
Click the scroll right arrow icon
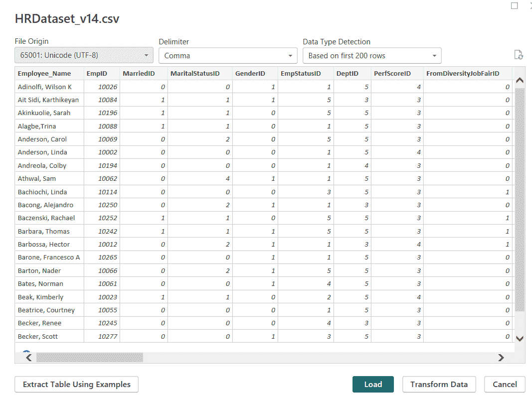point(501,358)
